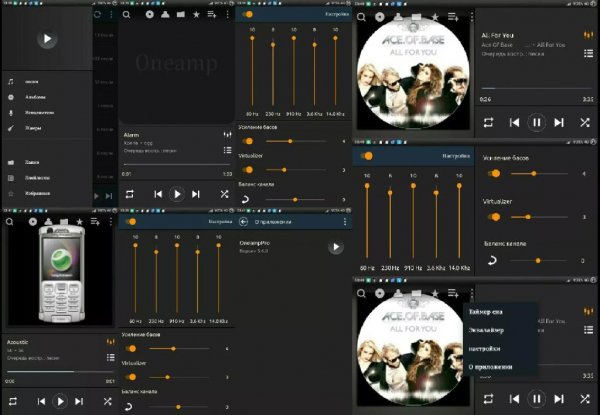Viewport: 600px width, 415px height.
Task: Go back from the О приложении screen
Action: point(243,222)
